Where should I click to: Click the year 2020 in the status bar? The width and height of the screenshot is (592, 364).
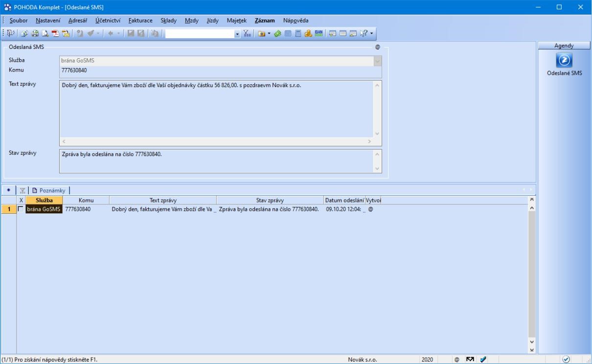click(x=427, y=360)
